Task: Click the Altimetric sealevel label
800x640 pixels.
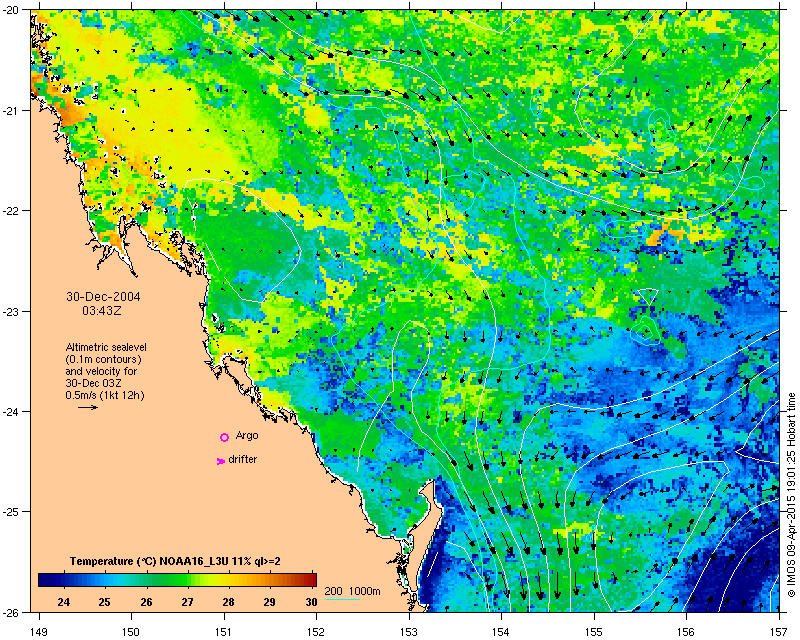Action: [x=106, y=347]
